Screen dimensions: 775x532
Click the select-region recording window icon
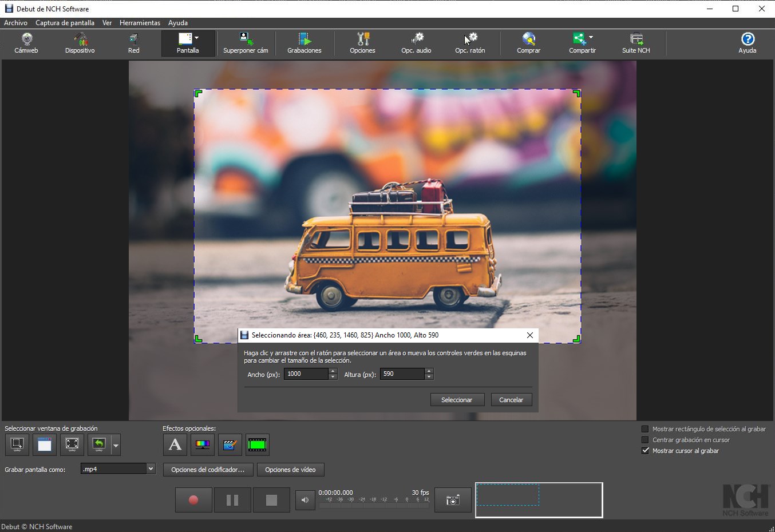(17, 444)
